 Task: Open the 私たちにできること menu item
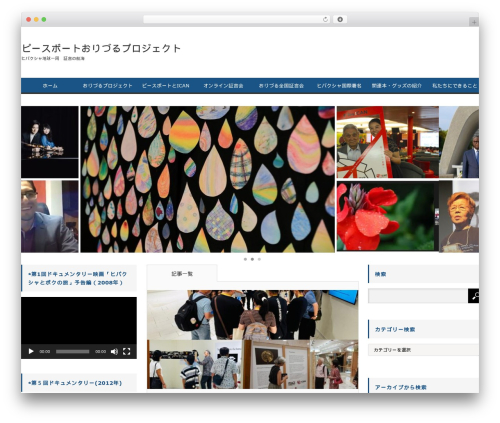[455, 86]
